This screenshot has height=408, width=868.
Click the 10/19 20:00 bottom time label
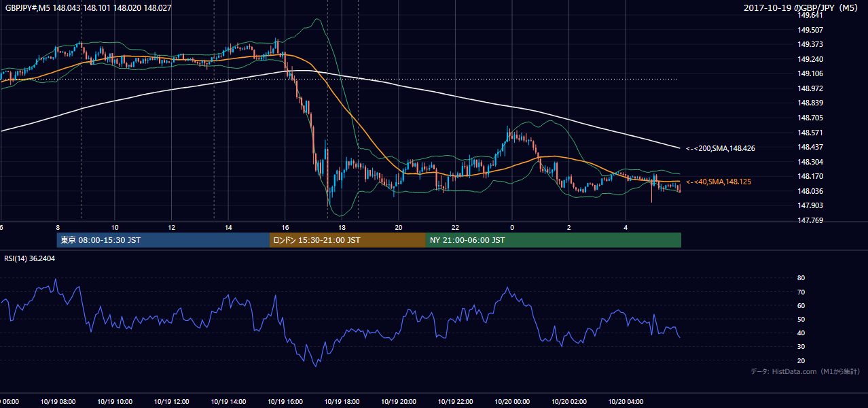399,401
